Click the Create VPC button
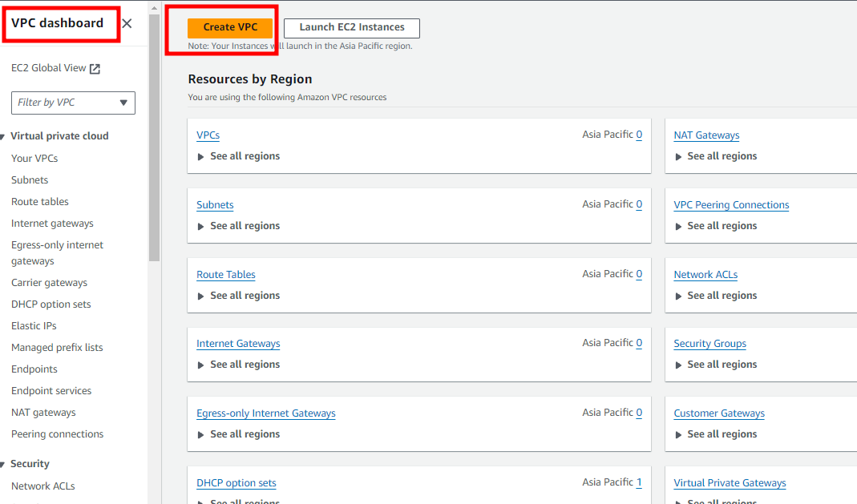 230,27
